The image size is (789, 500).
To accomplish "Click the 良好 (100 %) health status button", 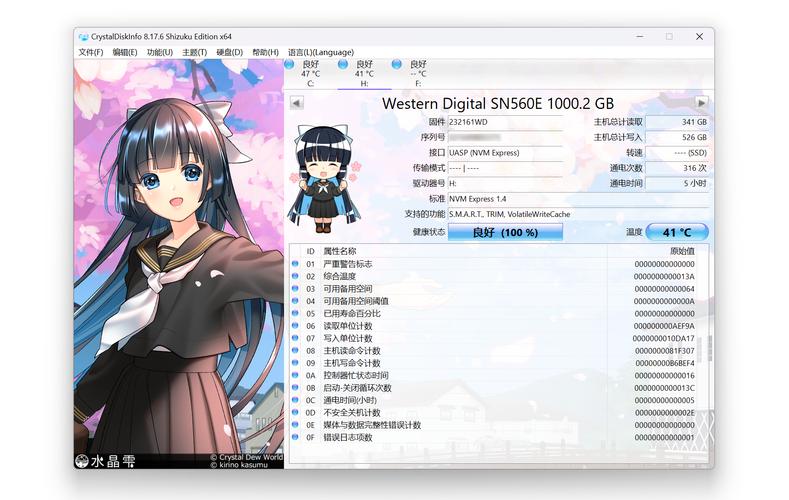I will [x=505, y=232].
